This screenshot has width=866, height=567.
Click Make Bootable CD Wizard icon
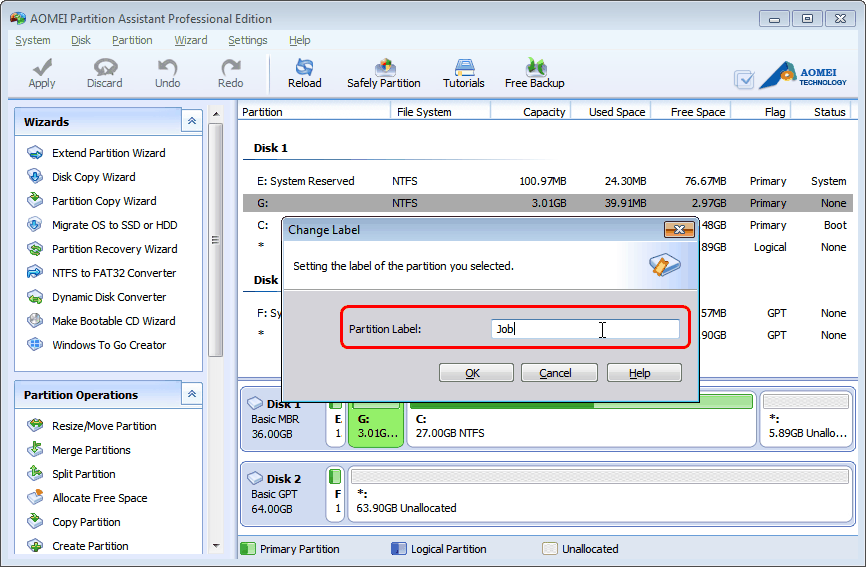point(35,321)
